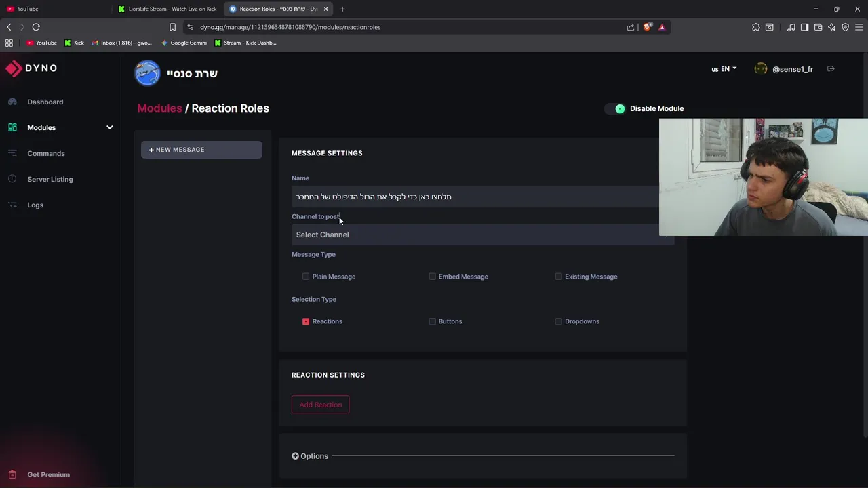
Task: Open the Stream - Kick Dashboard bookmark
Action: coord(245,43)
